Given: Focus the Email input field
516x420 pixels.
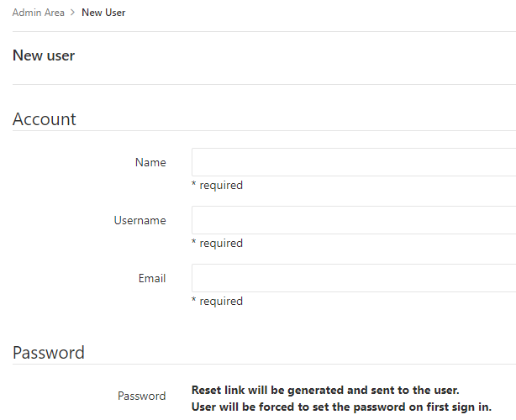Looking at the screenshot, I should (x=354, y=278).
